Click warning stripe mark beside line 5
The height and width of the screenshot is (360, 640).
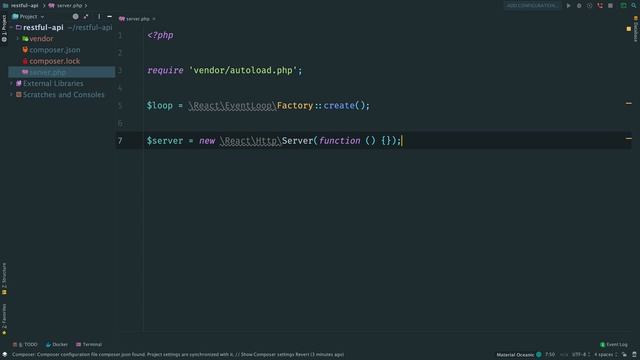click(x=629, y=103)
